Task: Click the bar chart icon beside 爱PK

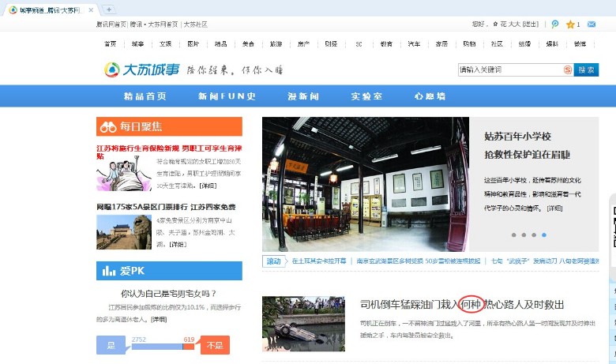Action: point(108,271)
